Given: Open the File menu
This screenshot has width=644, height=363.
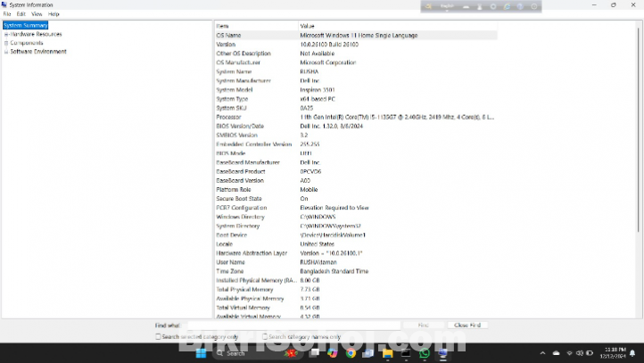Looking at the screenshot, I should tap(7, 14).
